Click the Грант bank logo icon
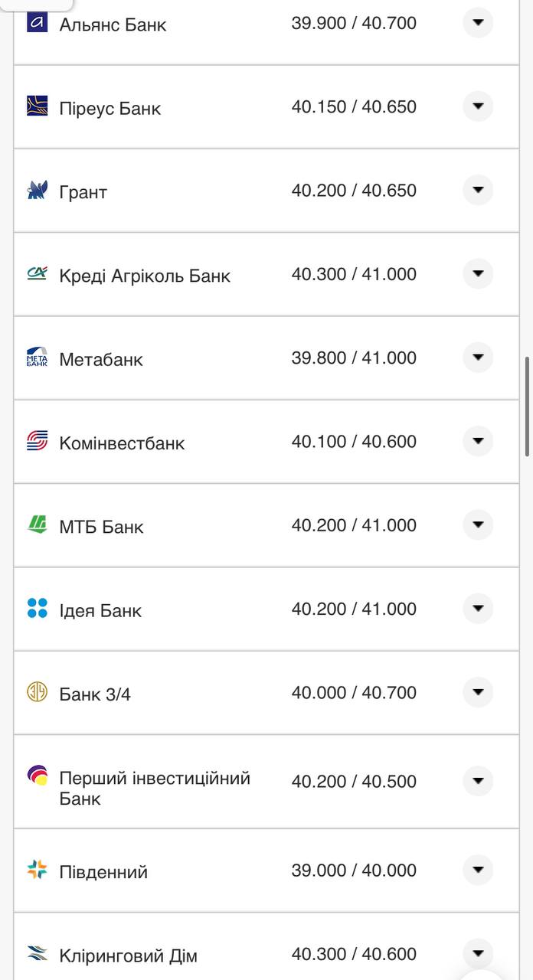533x980 pixels. pyautogui.click(x=37, y=190)
